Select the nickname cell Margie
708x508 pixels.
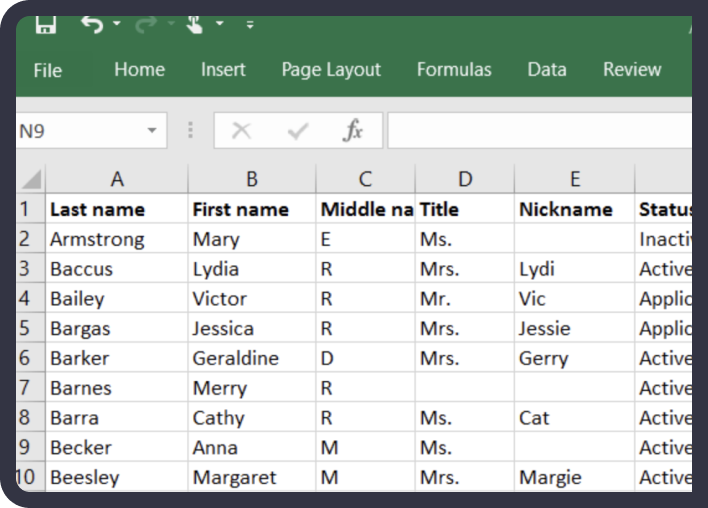coord(574,477)
